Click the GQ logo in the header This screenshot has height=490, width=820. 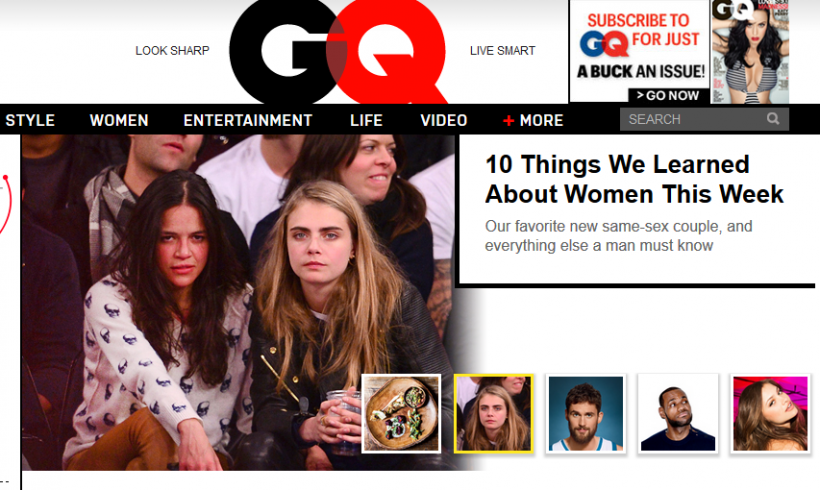pyautogui.click(x=338, y=51)
